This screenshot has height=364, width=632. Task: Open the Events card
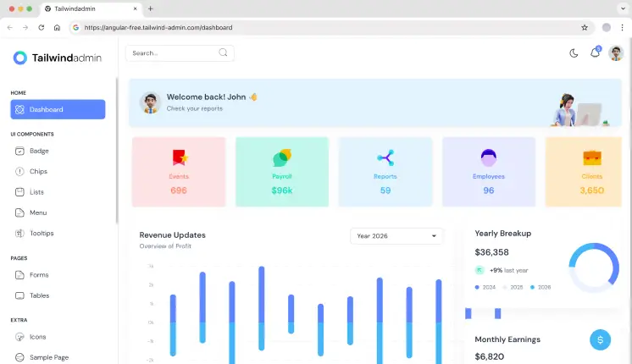click(179, 172)
